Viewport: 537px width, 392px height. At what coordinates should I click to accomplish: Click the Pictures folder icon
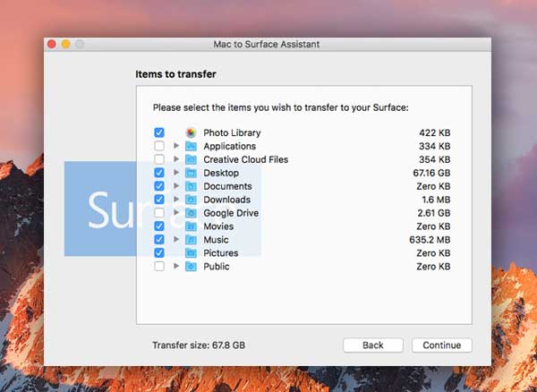tap(191, 253)
